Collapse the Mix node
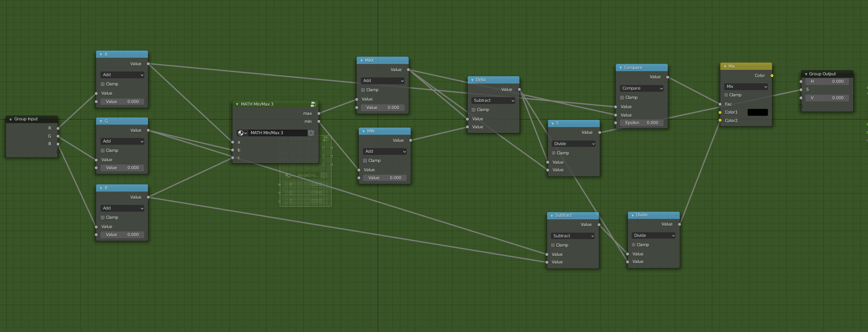 coord(725,66)
